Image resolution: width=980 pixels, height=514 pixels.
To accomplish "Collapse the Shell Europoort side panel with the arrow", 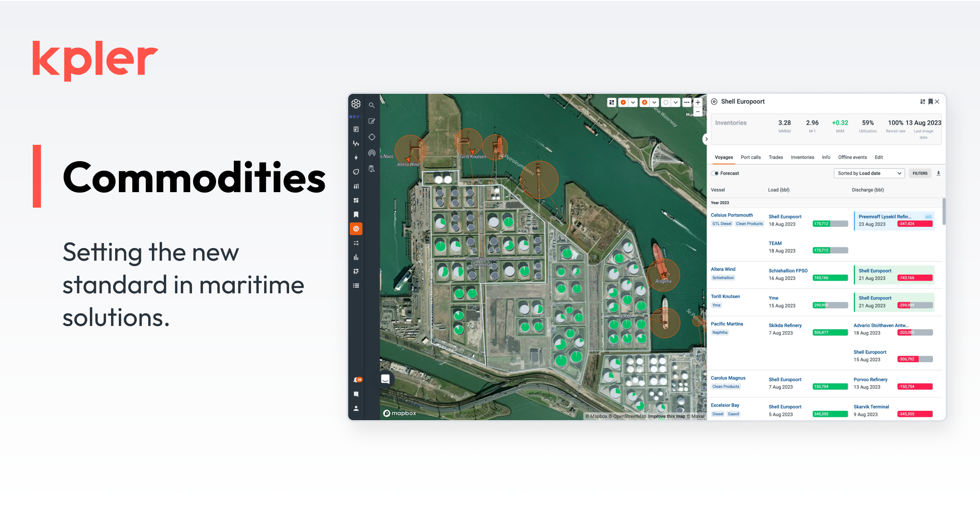I will (706, 139).
